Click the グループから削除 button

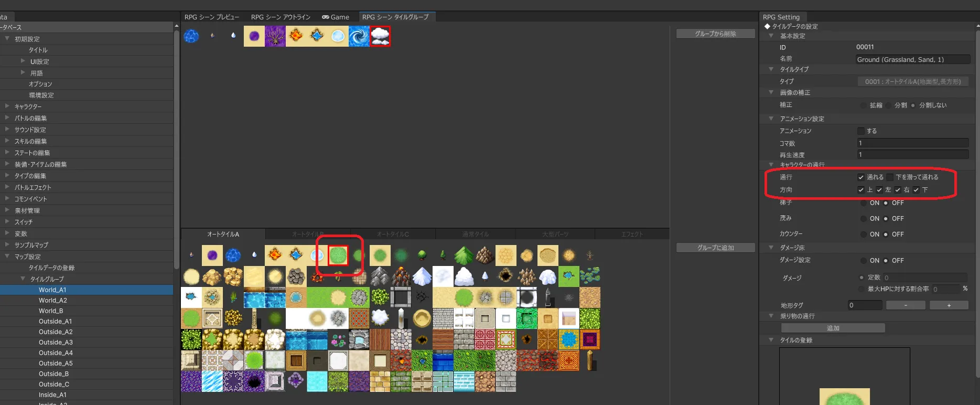coord(715,34)
